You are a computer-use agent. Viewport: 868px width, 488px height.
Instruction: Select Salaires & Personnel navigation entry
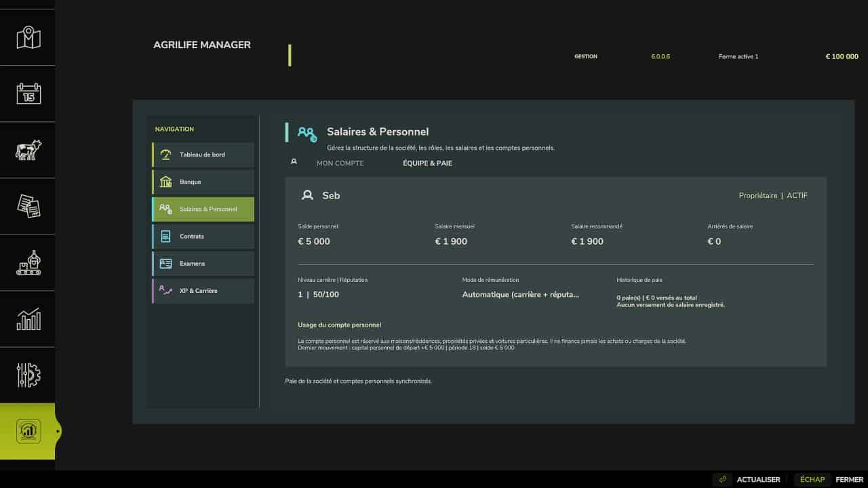click(x=203, y=209)
